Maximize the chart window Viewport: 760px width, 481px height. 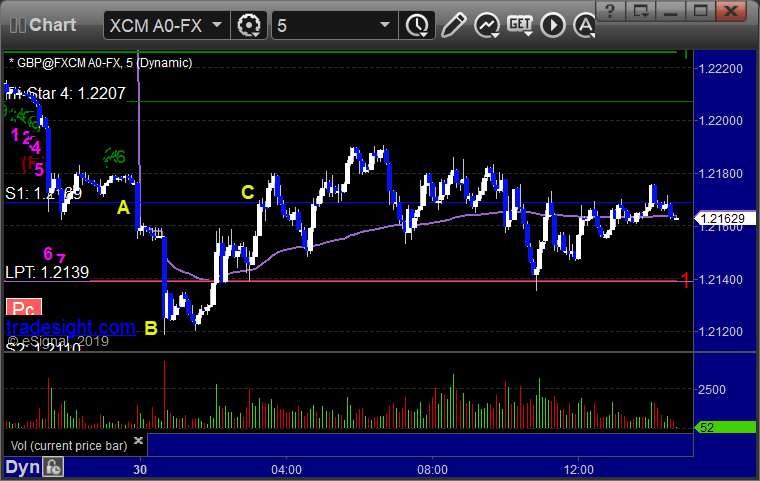[x=701, y=11]
